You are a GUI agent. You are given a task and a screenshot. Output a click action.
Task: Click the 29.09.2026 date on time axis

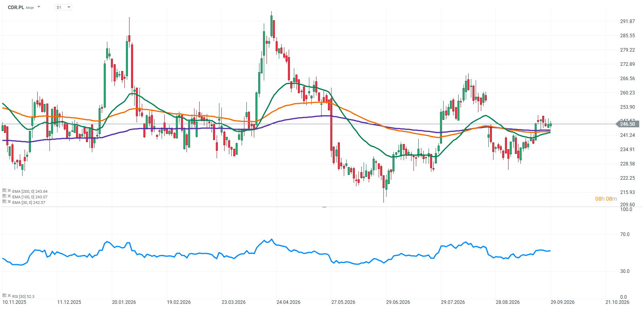[563, 302]
